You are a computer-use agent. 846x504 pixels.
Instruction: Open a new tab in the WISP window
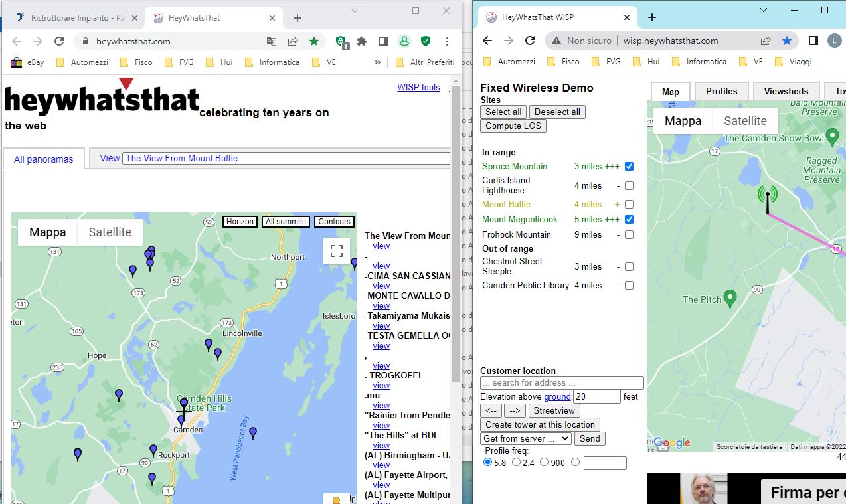tap(652, 17)
